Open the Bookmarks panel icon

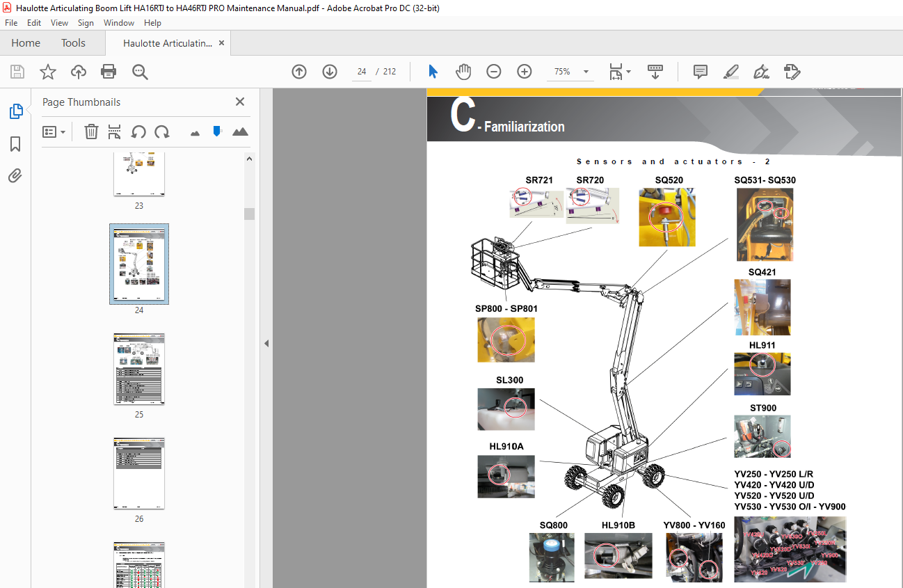coord(15,144)
